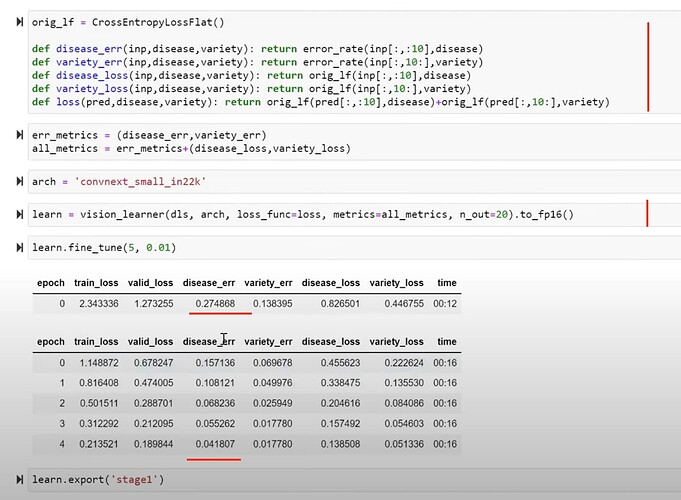
Task: Click the train_loss header in first results table
Action: (96, 284)
